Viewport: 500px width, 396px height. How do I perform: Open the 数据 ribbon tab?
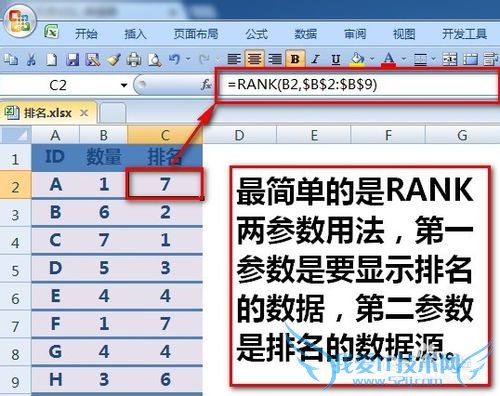point(306,34)
